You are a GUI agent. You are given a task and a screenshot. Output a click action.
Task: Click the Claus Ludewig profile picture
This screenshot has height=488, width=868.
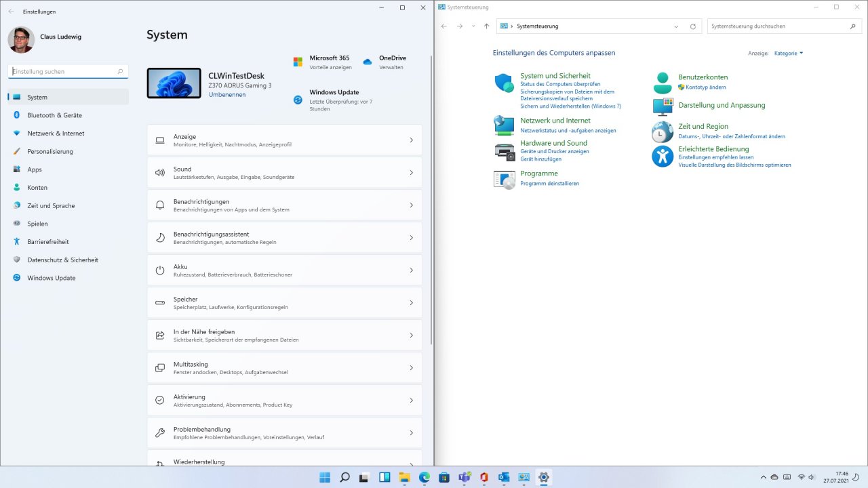(21, 40)
